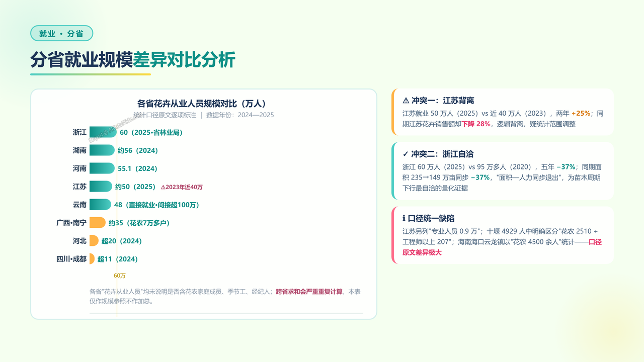The height and width of the screenshot is (362, 644).
Task: Select the heading 冲突二：浙江自洽
Action: [x=442, y=154]
